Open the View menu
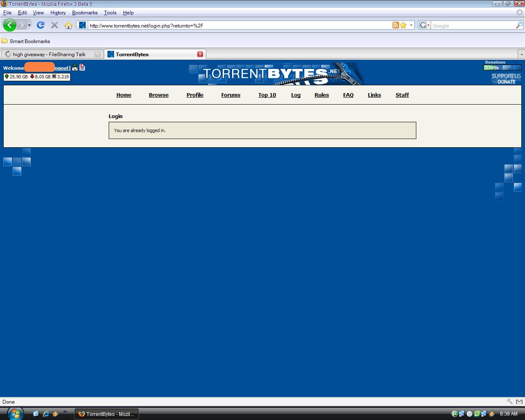This screenshot has height=420, width=525. coord(39,13)
